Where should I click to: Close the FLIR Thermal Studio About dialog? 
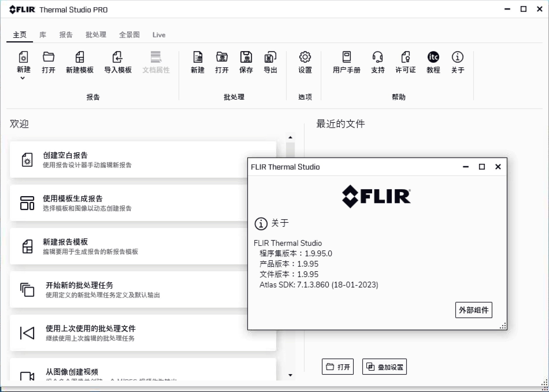pyautogui.click(x=498, y=167)
